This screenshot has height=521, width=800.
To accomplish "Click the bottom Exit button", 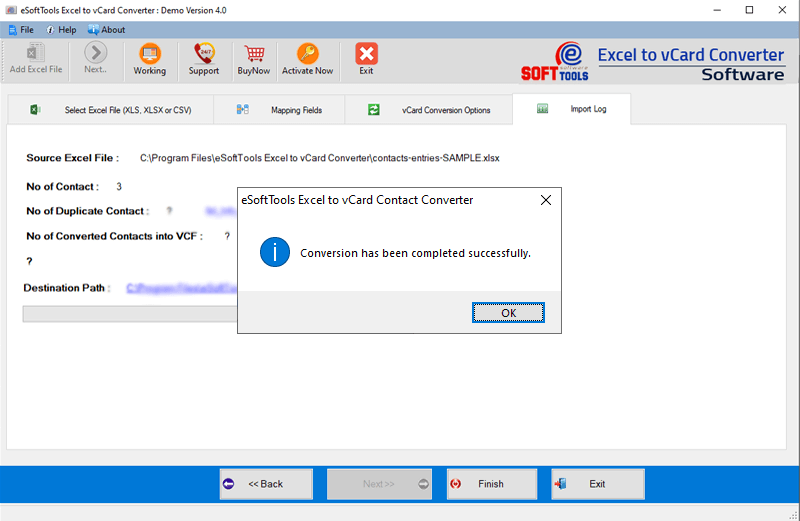I will pos(598,484).
